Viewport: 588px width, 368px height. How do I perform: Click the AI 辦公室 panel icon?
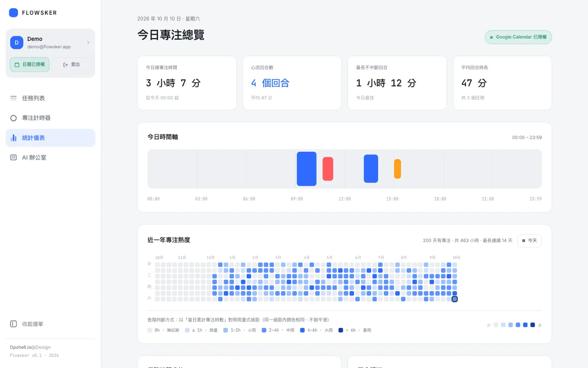coord(13,157)
